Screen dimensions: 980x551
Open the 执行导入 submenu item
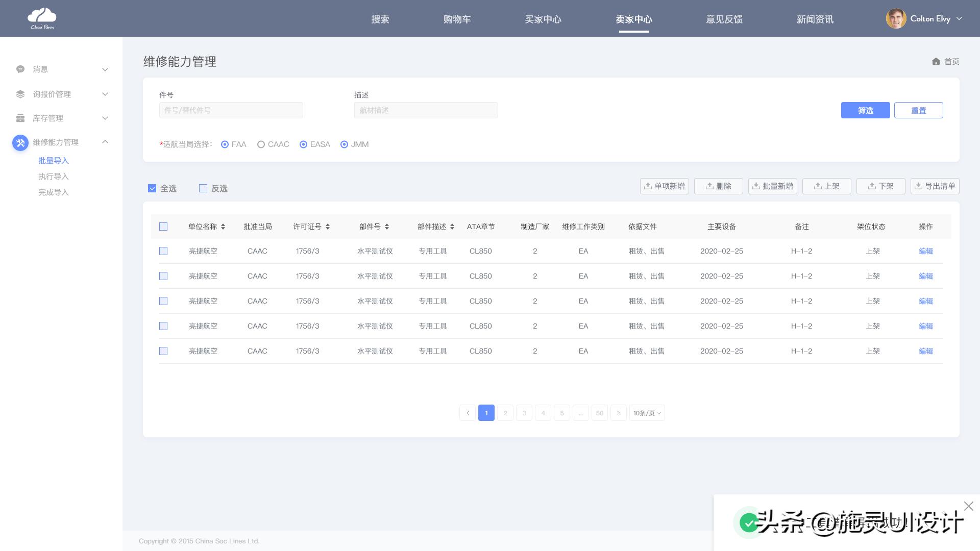(x=53, y=177)
